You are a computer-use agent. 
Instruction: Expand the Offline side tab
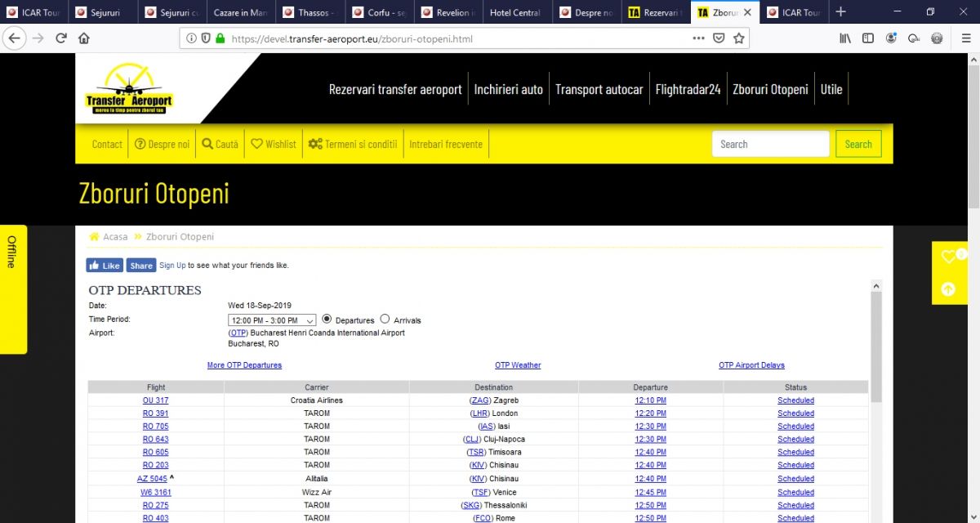12,288
